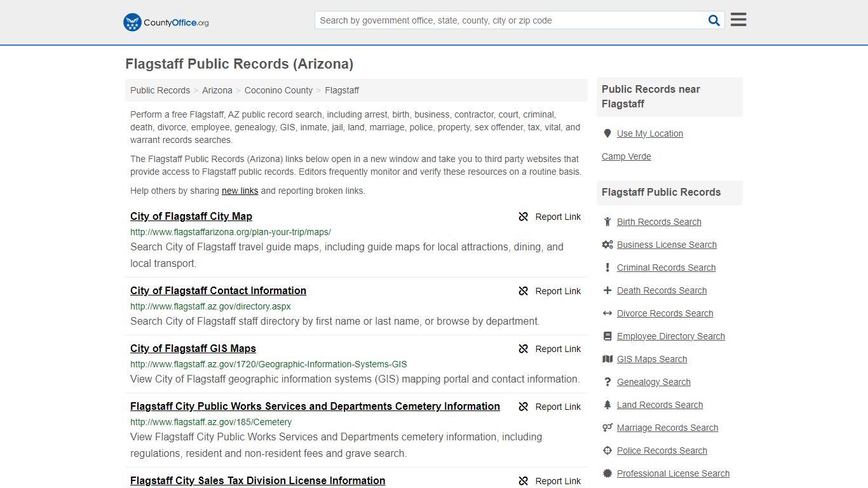Click the Land Records tree icon
The image size is (868, 488).
click(607, 405)
